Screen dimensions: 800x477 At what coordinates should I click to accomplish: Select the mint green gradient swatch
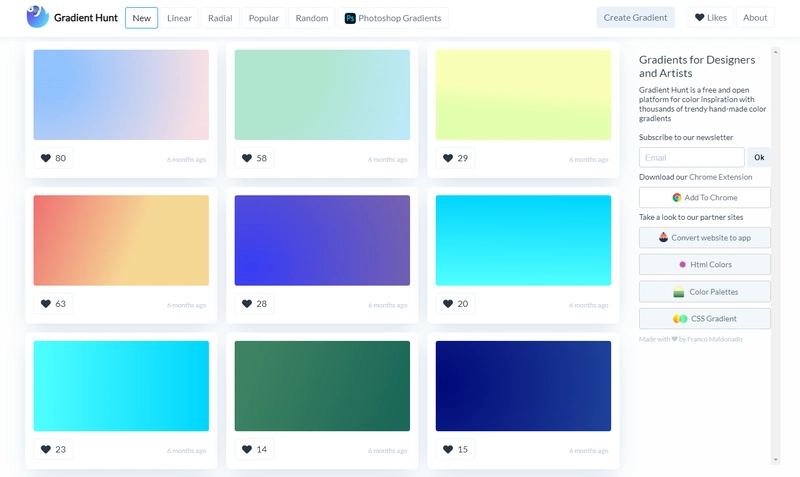pyautogui.click(x=322, y=95)
